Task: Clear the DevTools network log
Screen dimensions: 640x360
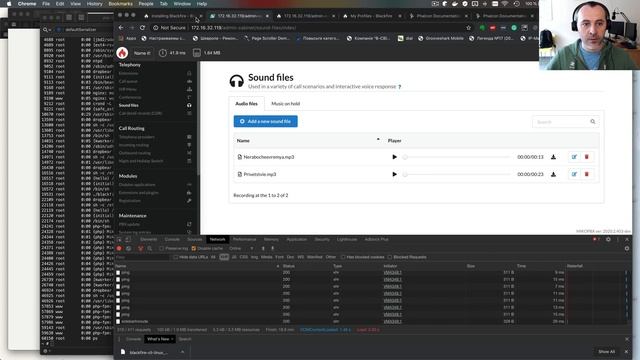Action: click(129, 248)
